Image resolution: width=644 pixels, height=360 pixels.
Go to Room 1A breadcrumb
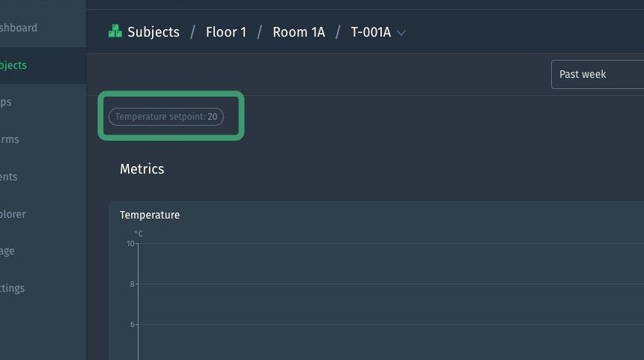(298, 32)
